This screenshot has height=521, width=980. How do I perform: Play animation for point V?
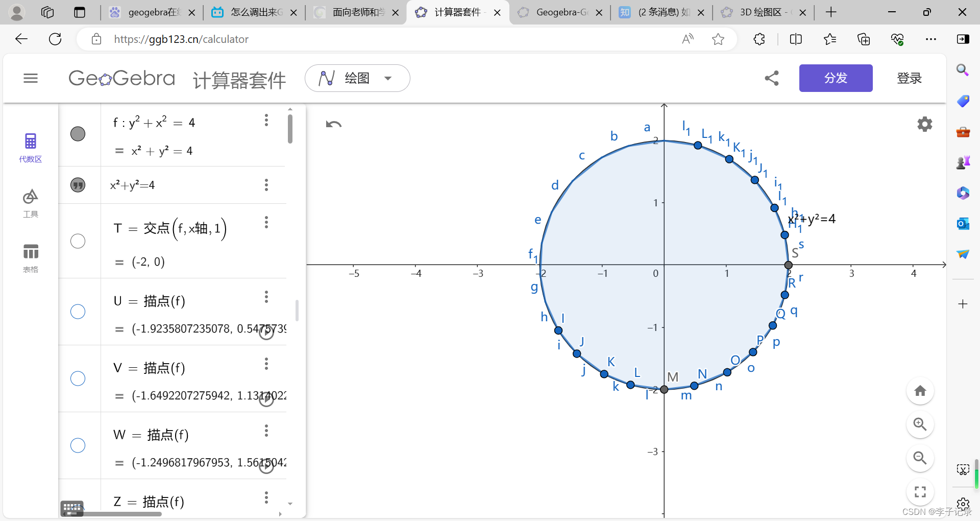[x=266, y=399]
